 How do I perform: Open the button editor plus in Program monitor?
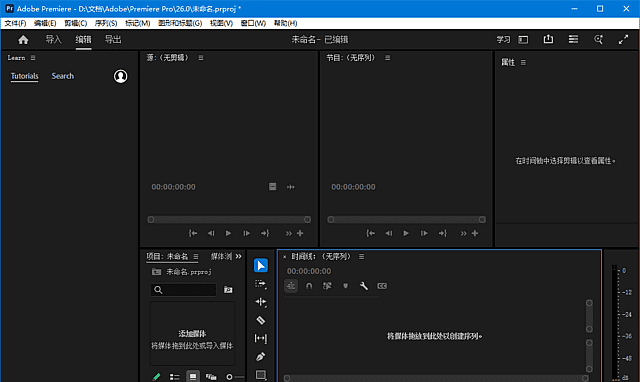coord(475,233)
